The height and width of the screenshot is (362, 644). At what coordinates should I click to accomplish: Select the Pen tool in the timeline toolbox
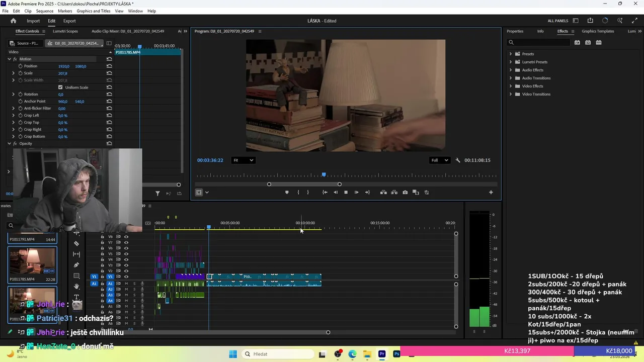coord(76,265)
